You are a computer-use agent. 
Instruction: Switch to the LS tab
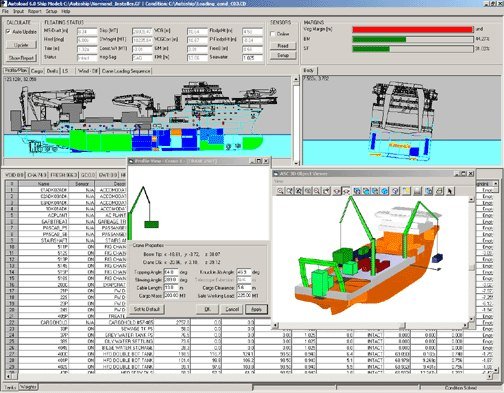[65, 71]
